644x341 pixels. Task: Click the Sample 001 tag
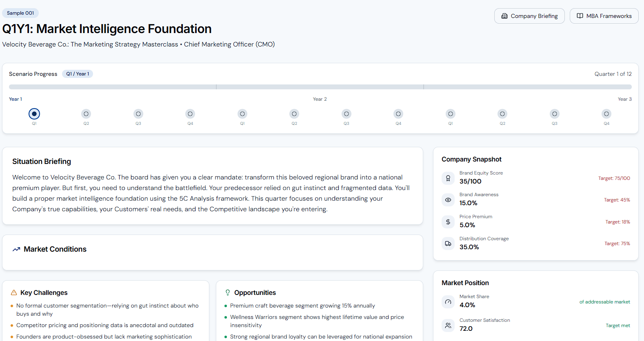pos(20,13)
